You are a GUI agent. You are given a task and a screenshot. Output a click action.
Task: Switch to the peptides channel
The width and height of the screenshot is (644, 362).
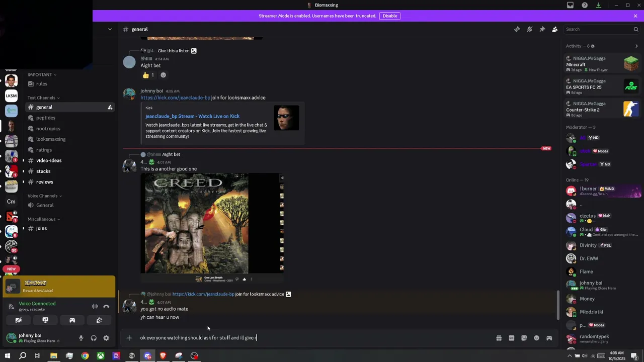[69, 118]
